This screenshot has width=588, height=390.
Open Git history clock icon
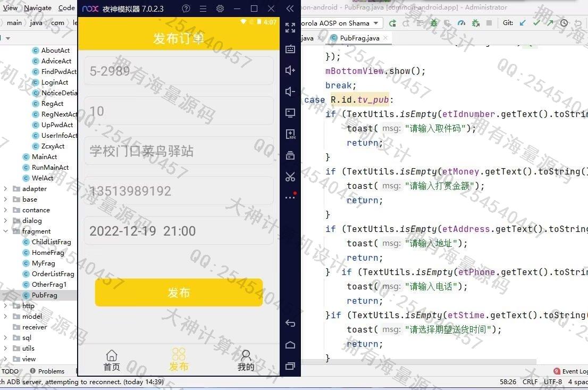pos(564,23)
